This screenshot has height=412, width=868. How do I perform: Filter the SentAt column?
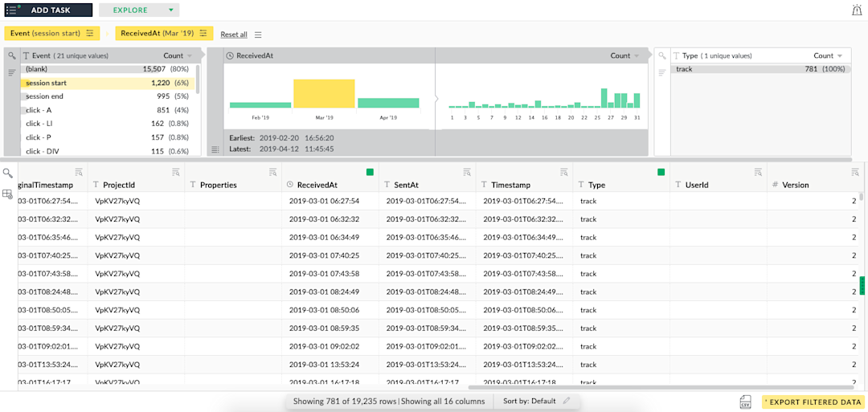[x=467, y=172]
